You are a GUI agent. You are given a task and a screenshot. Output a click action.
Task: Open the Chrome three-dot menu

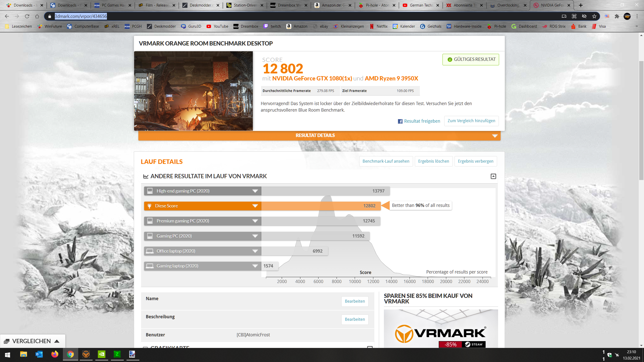[x=637, y=16]
